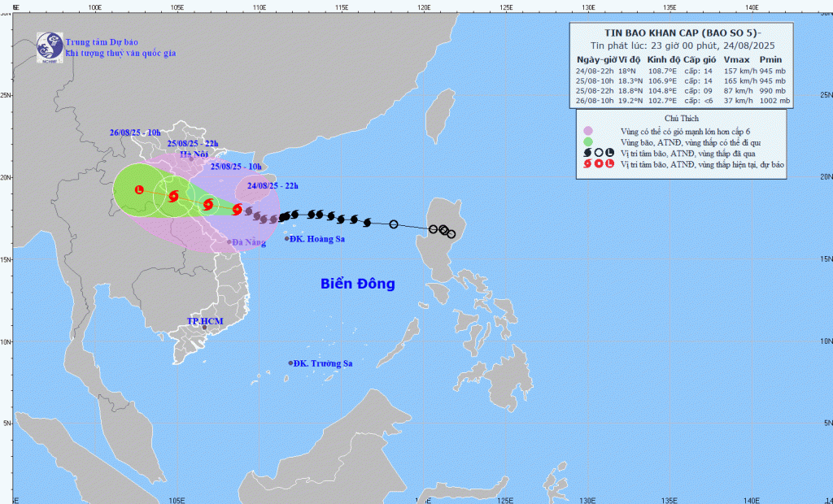Click the '25/08-22h' table row date
The height and width of the screenshot is (504, 833).
coord(595,91)
